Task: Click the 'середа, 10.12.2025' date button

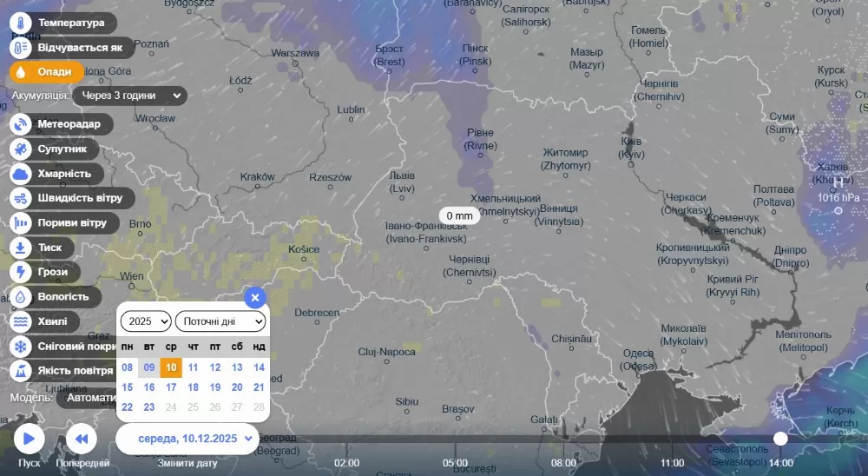Action: (x=187, y=439)
